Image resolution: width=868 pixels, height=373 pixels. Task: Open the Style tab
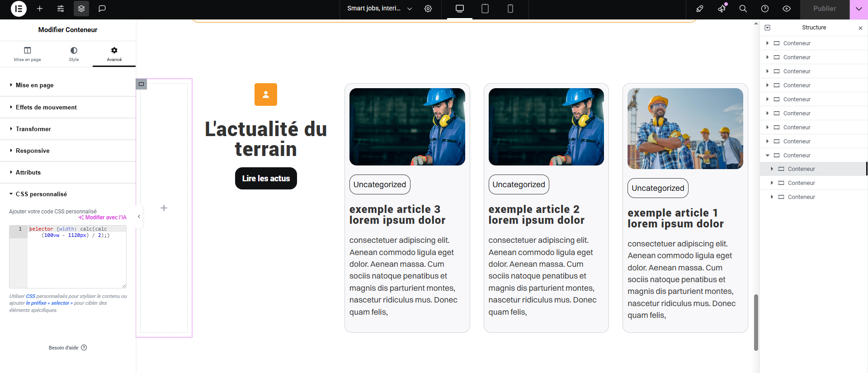coord(74,54)
